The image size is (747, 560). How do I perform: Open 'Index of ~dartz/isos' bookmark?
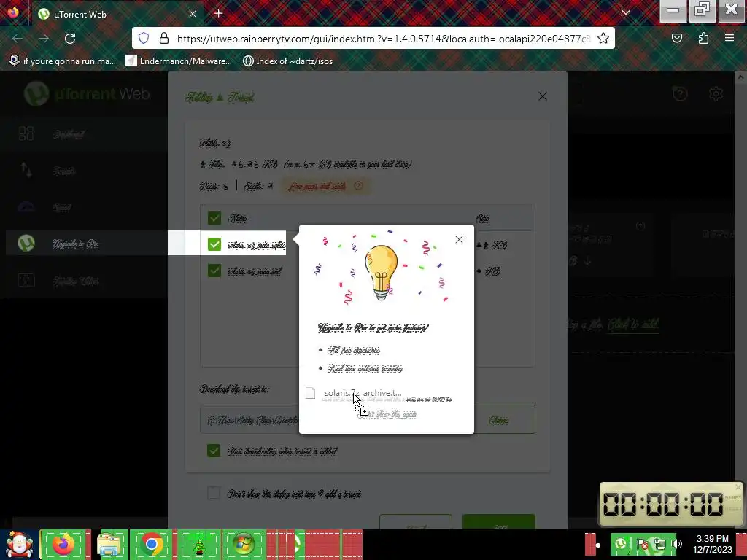coord(287,61)
